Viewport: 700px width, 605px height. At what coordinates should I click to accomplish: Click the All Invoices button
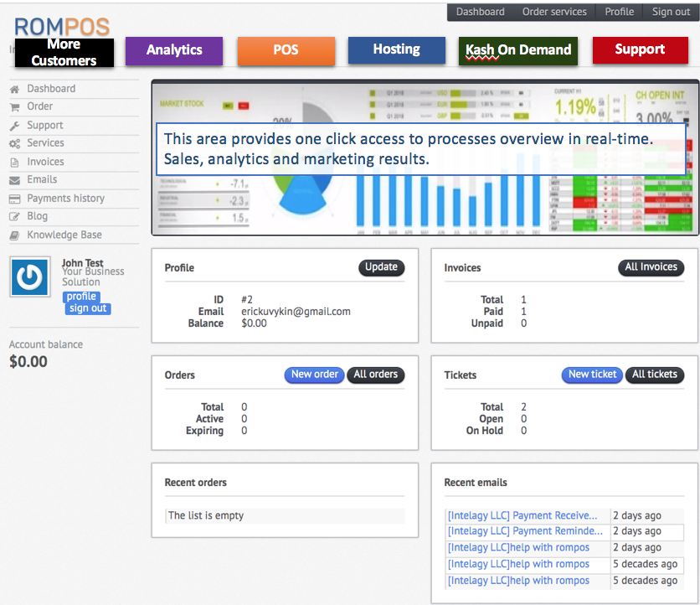tap(651, 267)
